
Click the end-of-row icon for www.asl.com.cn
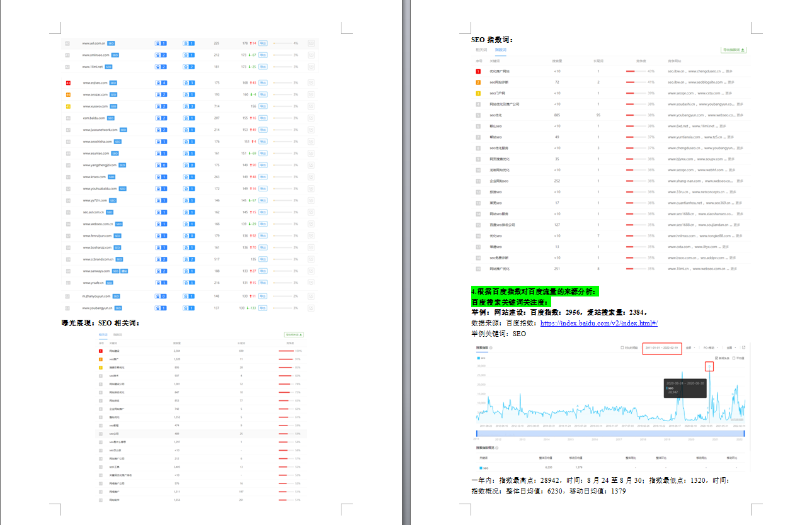tap(311, 43)
